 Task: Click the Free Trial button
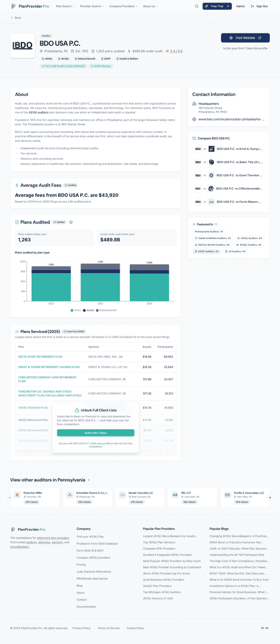point(217,6)
